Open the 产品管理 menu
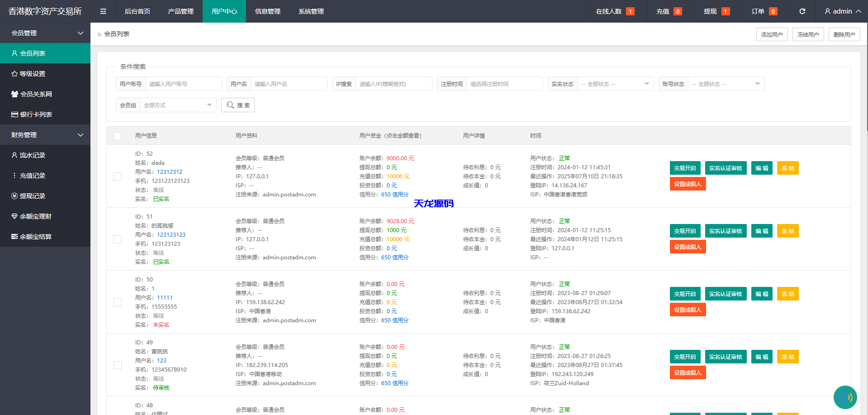This screenshot has width=868, height=415. tap(180, 11)
